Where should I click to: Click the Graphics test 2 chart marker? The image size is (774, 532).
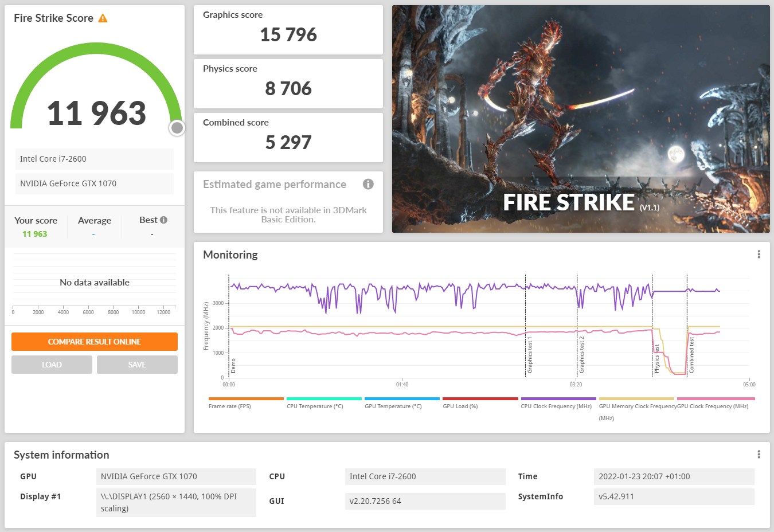click(581, 355)
